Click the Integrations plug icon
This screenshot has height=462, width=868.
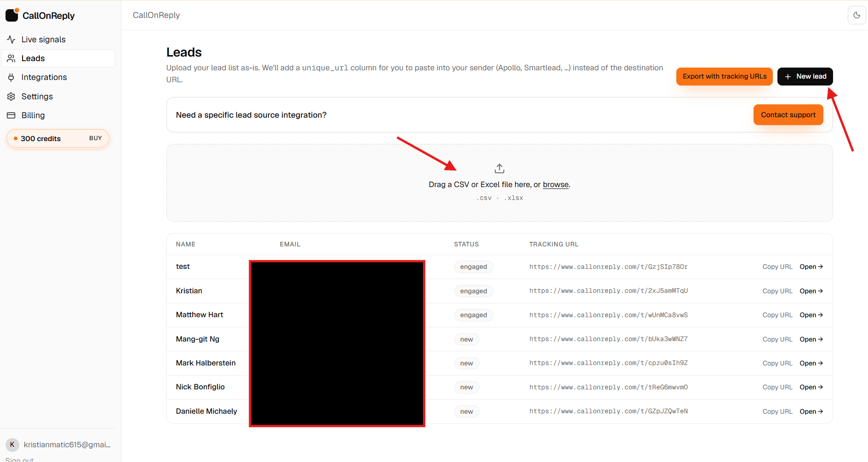point(11,77)
